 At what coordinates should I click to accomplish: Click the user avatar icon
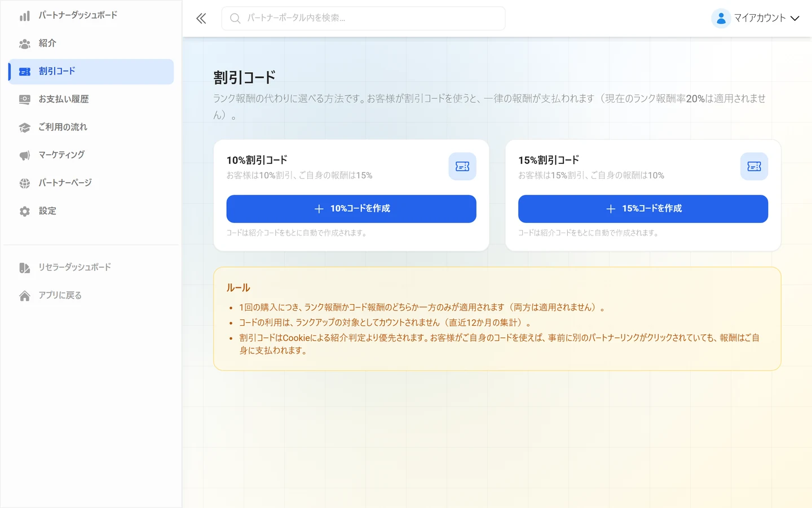pyautogui.click(x=721, y=19)
